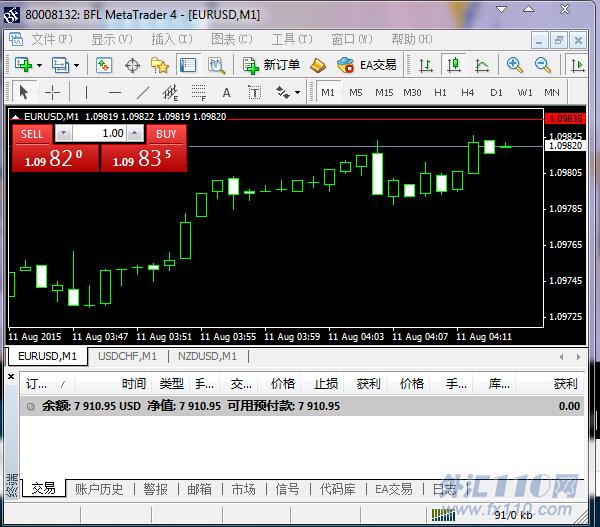Select the crosshair tool

[x=52, y=92]
